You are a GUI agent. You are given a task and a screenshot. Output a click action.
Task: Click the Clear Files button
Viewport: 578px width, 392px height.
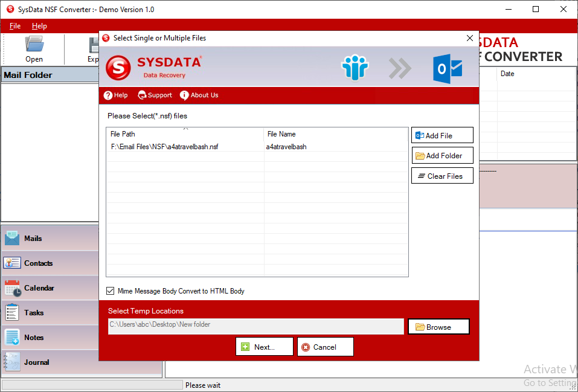(x=442, y=176)
